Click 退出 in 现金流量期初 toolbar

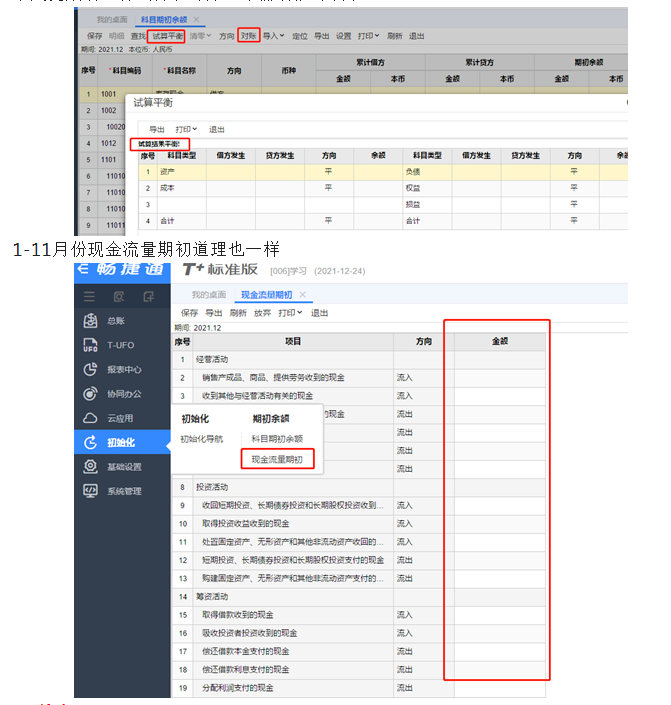(319, 313)
